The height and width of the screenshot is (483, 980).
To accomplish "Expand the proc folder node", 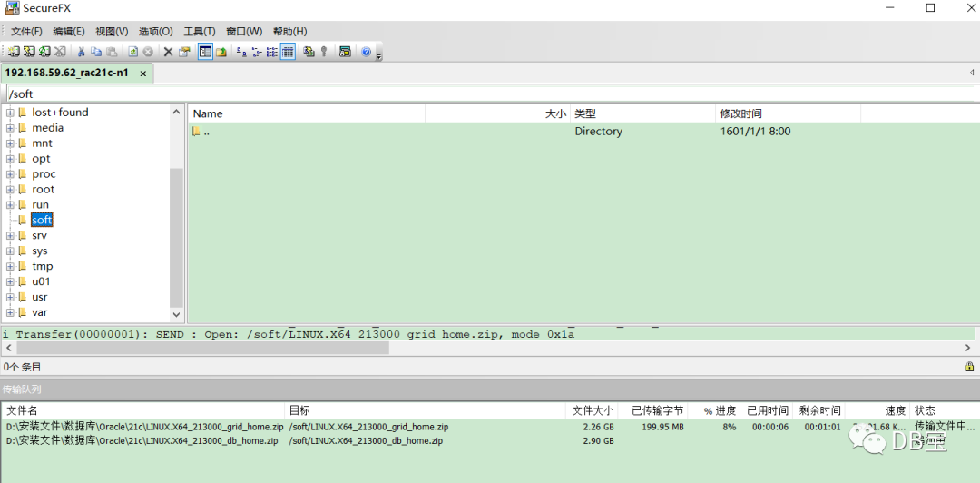I will tap(10, 174).
